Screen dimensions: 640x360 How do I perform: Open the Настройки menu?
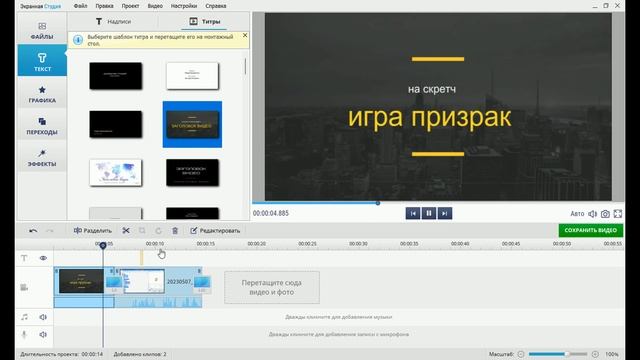pyautogui.click(x=184, y=6)
